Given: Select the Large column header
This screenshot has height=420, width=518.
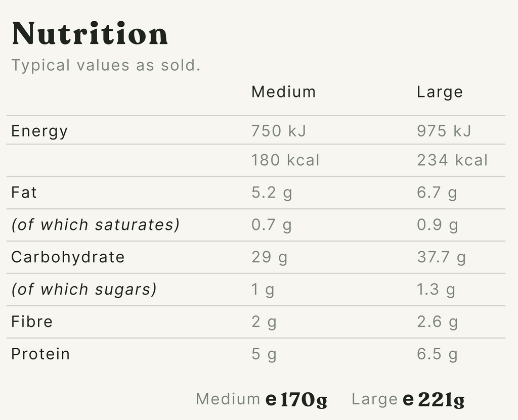Looking at the screenshot, I should click(440, 92).
